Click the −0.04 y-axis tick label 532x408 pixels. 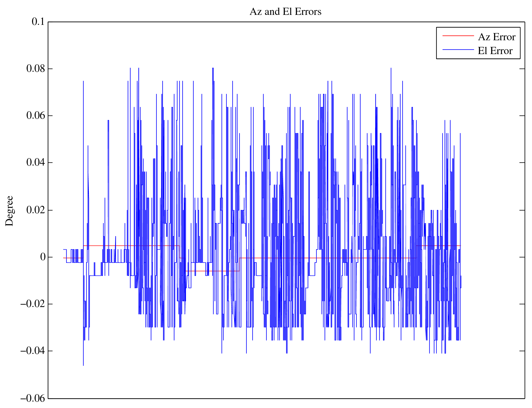point(33,351)
